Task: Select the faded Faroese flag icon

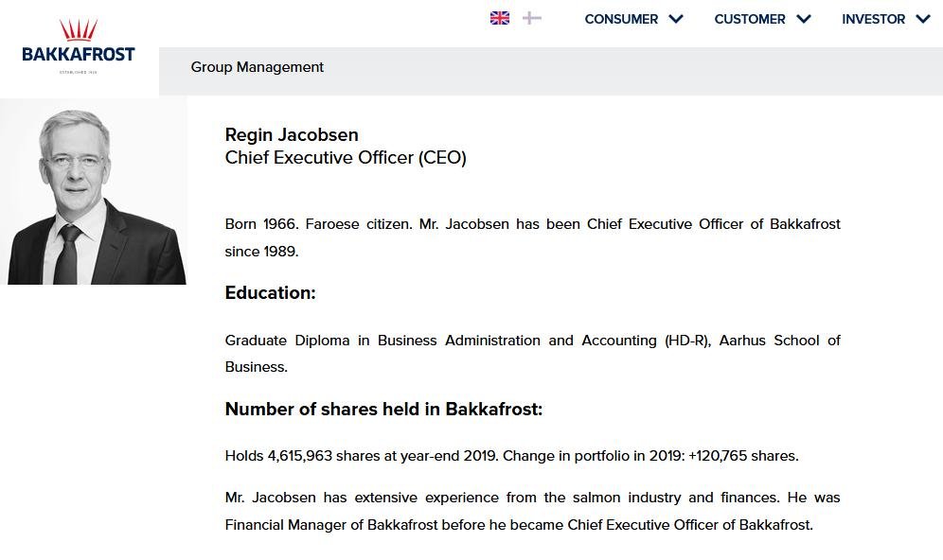Action: coord(532,18)
